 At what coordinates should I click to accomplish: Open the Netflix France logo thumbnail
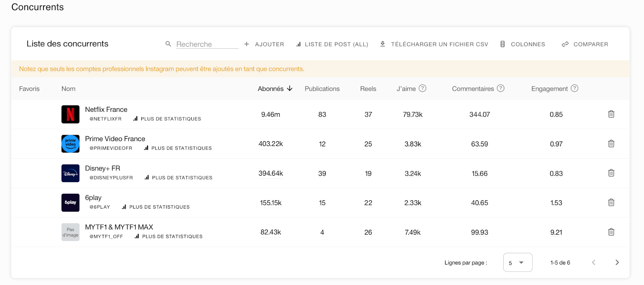point(70,114)
